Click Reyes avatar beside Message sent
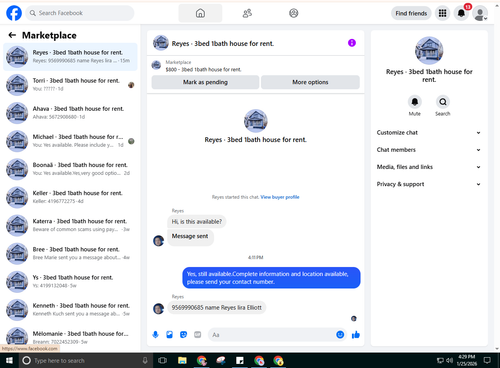The image size is (500, 368). point(158,240)
